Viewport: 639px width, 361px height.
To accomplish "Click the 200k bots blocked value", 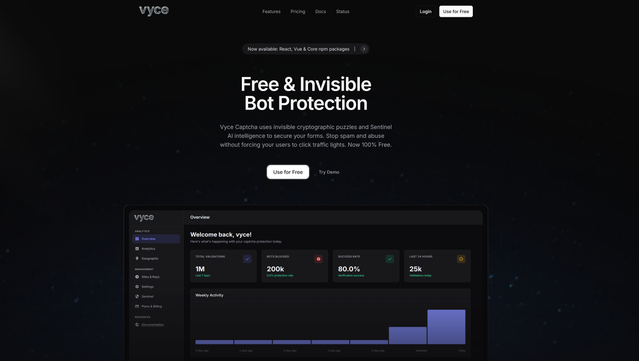I will [x=275, y=269].
